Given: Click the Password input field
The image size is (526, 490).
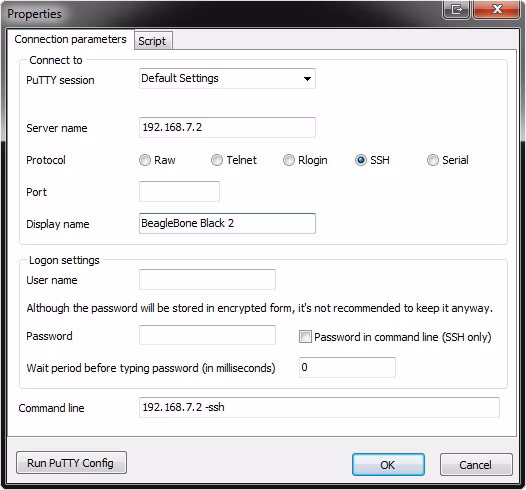Looking at the screenshot, I should point(207,335).
